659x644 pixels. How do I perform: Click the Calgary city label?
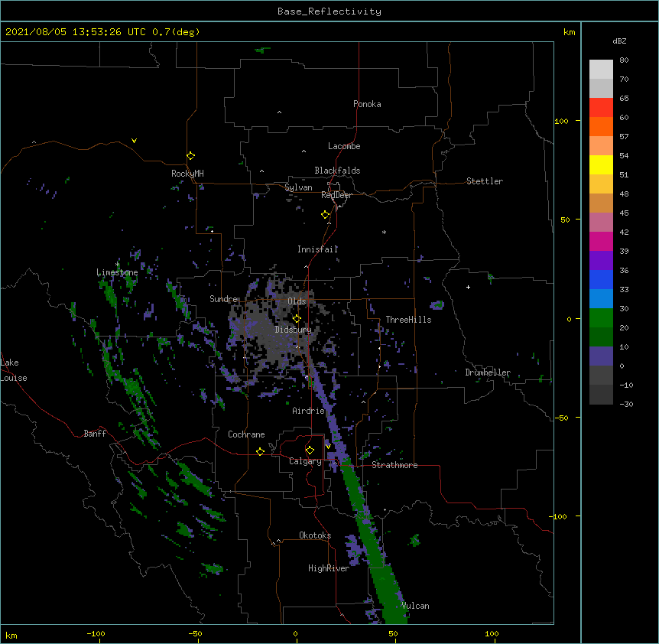(x=305, y=461)
